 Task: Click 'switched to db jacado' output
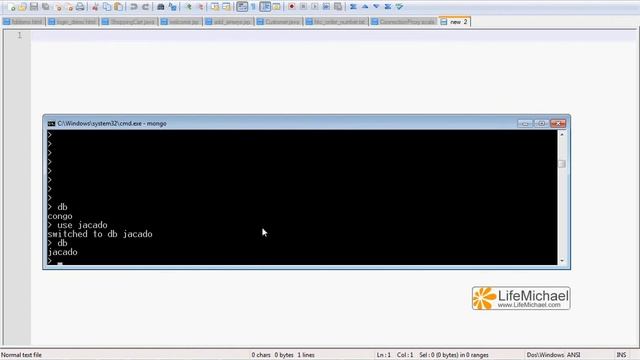tap(100, 234)
